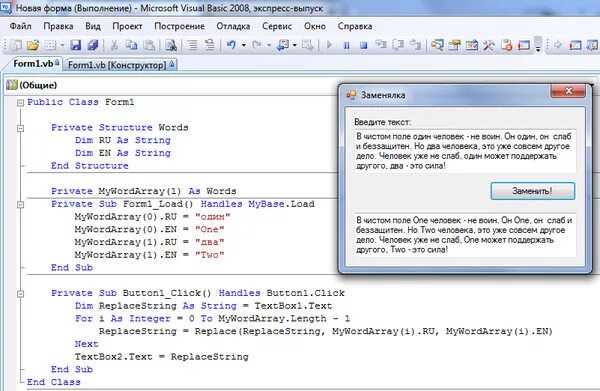Click the Comment out lines icon
Image resolution: width=600 pixels, height=391 pixels.
[x=192, y=45]
